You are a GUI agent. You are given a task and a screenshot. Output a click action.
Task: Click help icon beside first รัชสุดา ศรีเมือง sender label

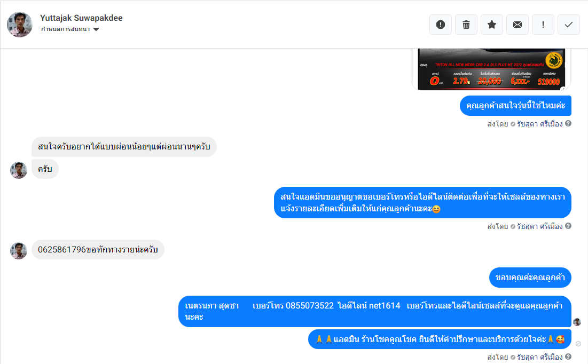568,123
